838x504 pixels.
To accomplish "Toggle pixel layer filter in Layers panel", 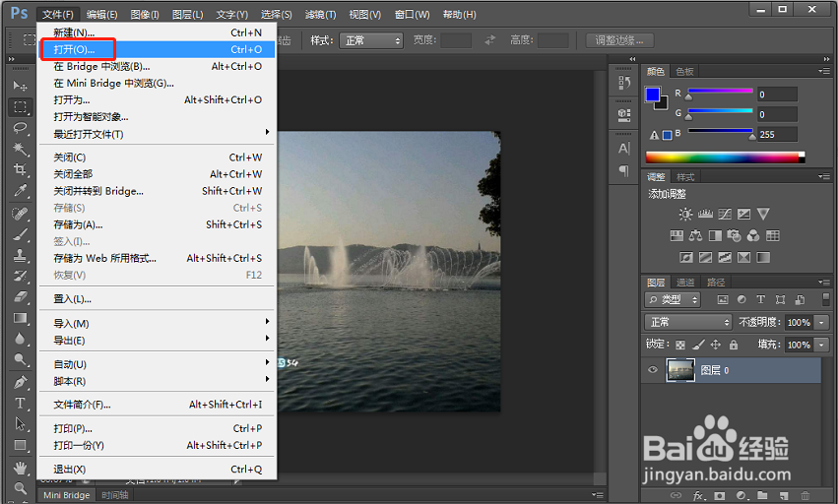I will (723, 300).
